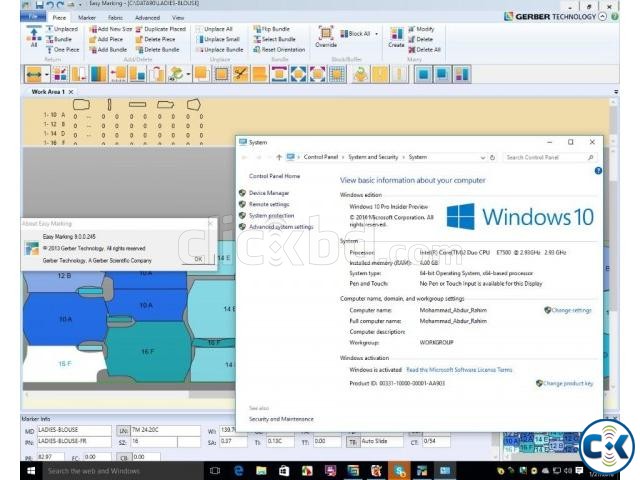Click Select Bundle

(x=274, y=39)
